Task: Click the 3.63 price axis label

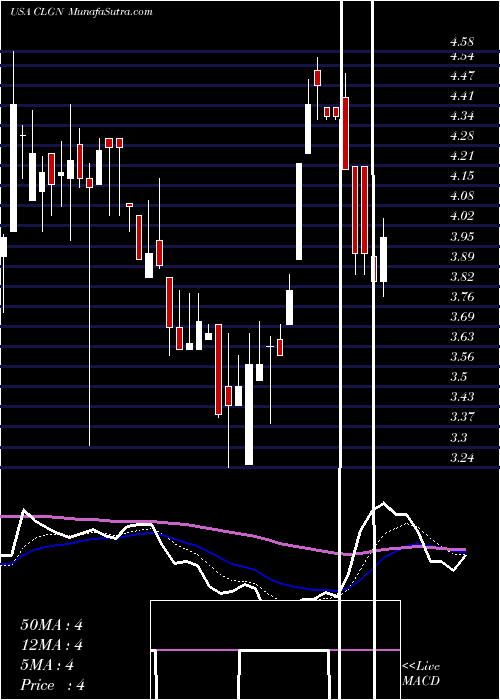Action: (x=462, y=336)
